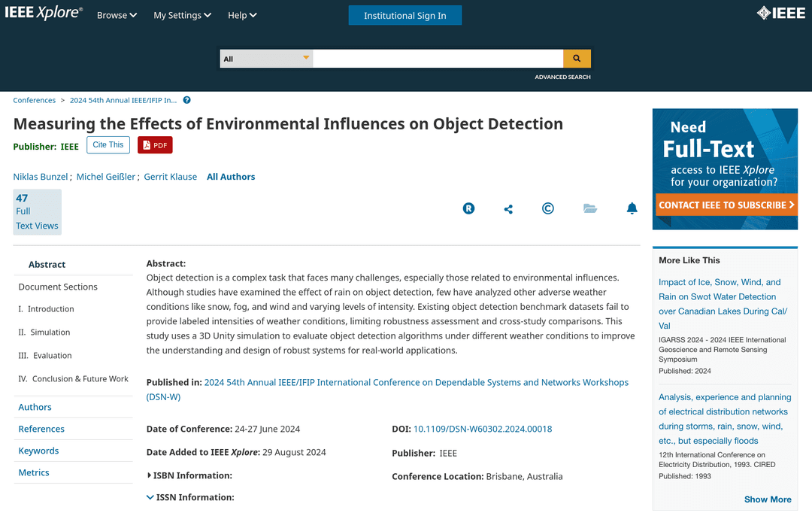This screenshot has height=513, width=812.
Task: Click the paper title heading
Action: tap(288, 123)
